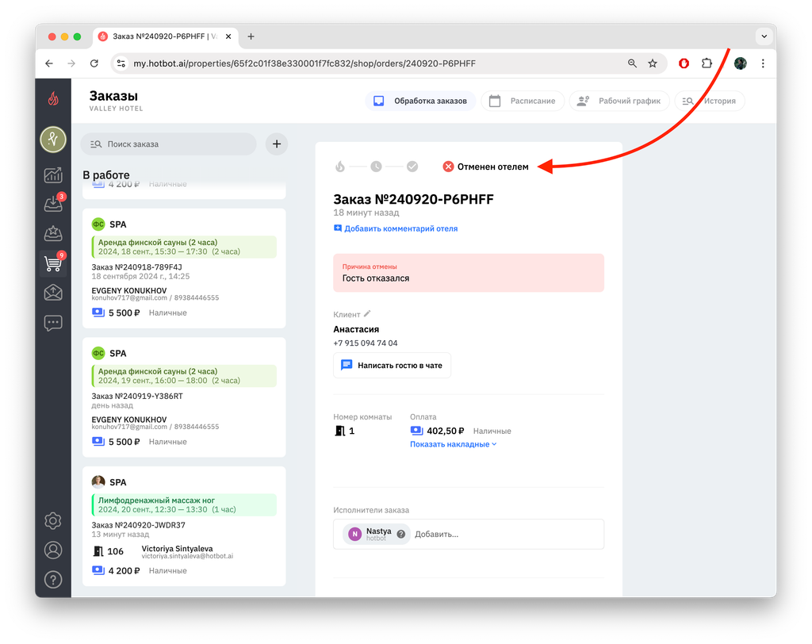Viewport: 812px width, 644px height.
Task: Open help question mark icon
Action: [x=53, y=579]
